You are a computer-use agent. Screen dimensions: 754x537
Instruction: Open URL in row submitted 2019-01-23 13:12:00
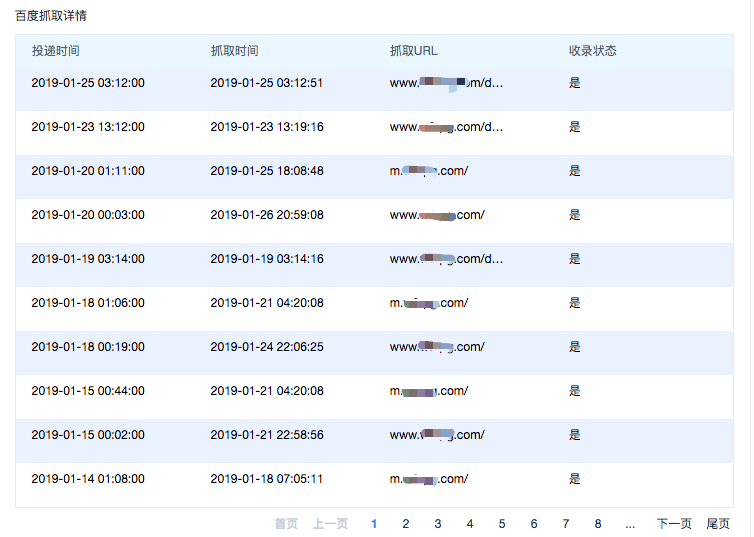[446, 127]
